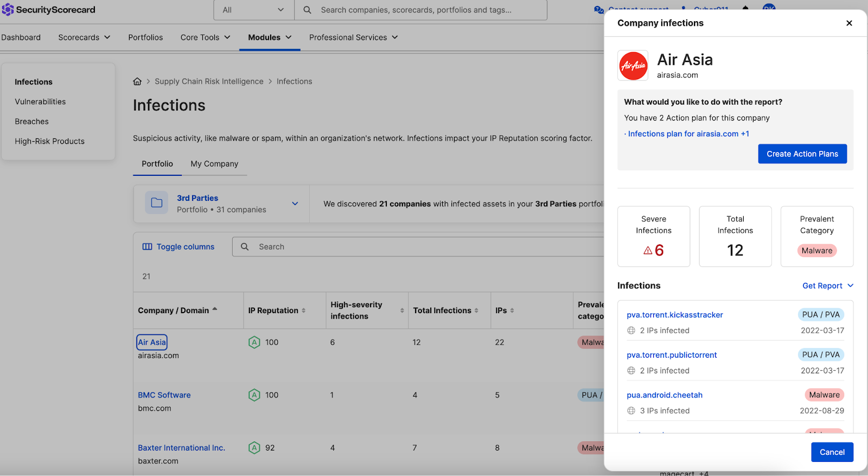Click the Toggle columns button

pos(178,246)
